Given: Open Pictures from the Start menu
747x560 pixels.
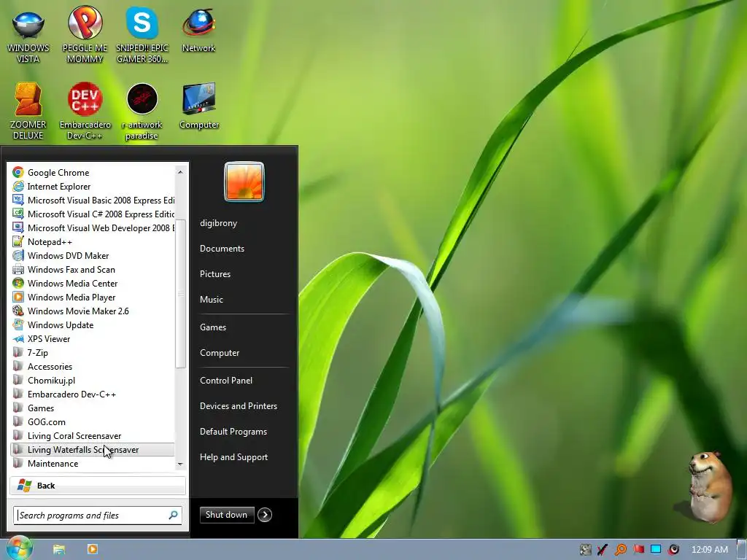Looking at the screenshot, I should click(215, 274).
